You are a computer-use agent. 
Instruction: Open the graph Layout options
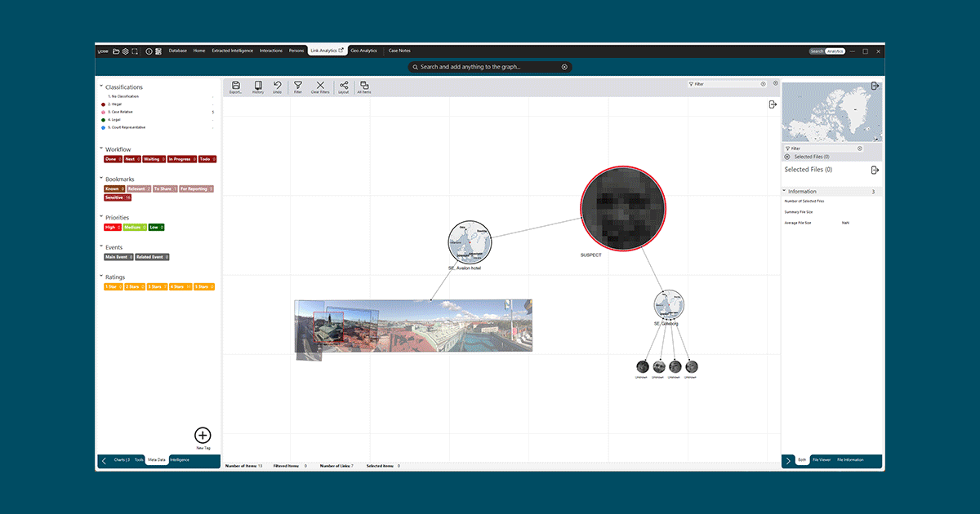pos(343,86)
